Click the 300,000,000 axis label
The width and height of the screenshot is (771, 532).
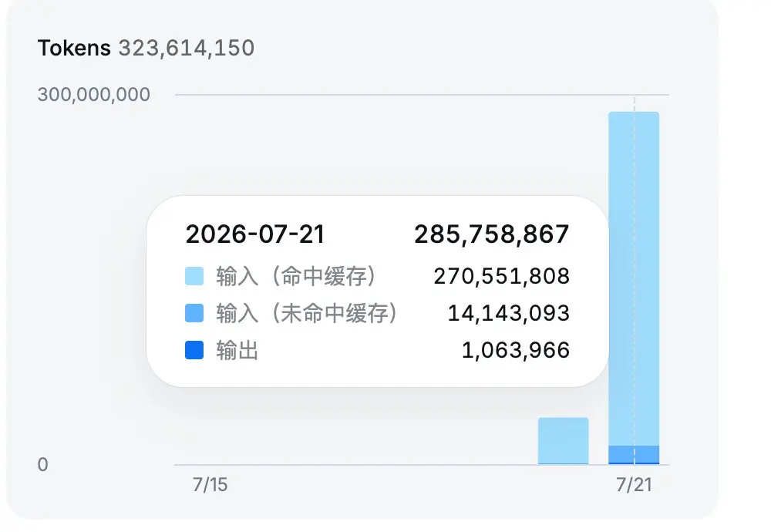pos(94,94)
